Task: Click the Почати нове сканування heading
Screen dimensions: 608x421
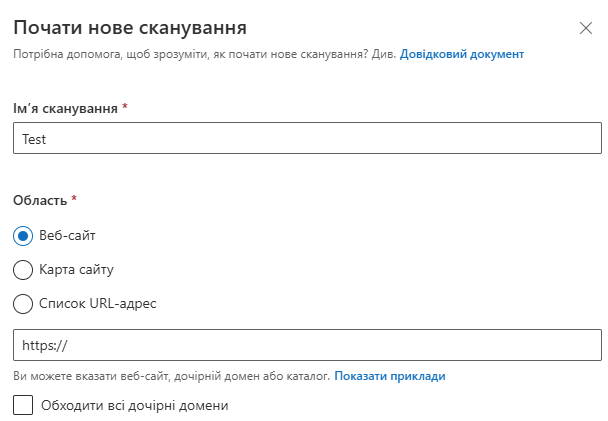Action: point(130,27)
